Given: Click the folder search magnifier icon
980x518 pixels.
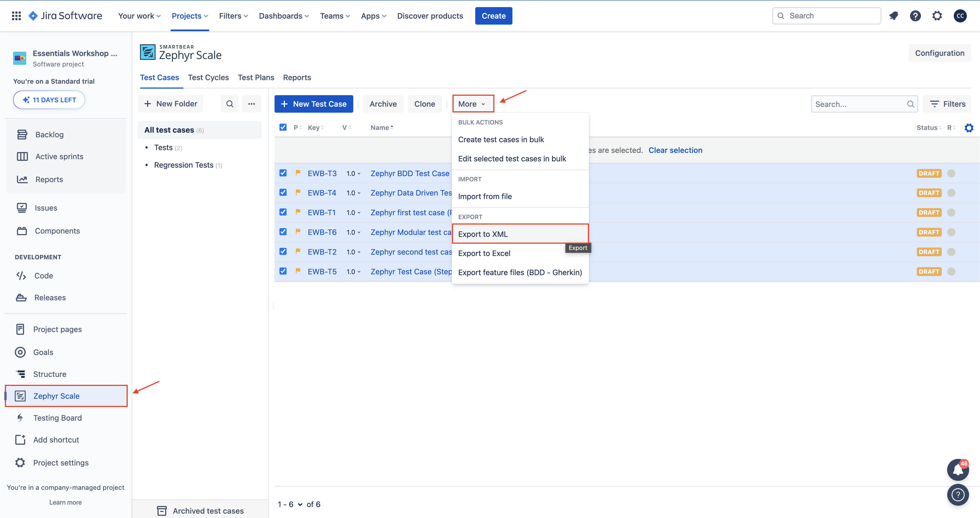Looking at the screenshot, I should [x=229, y=104].
